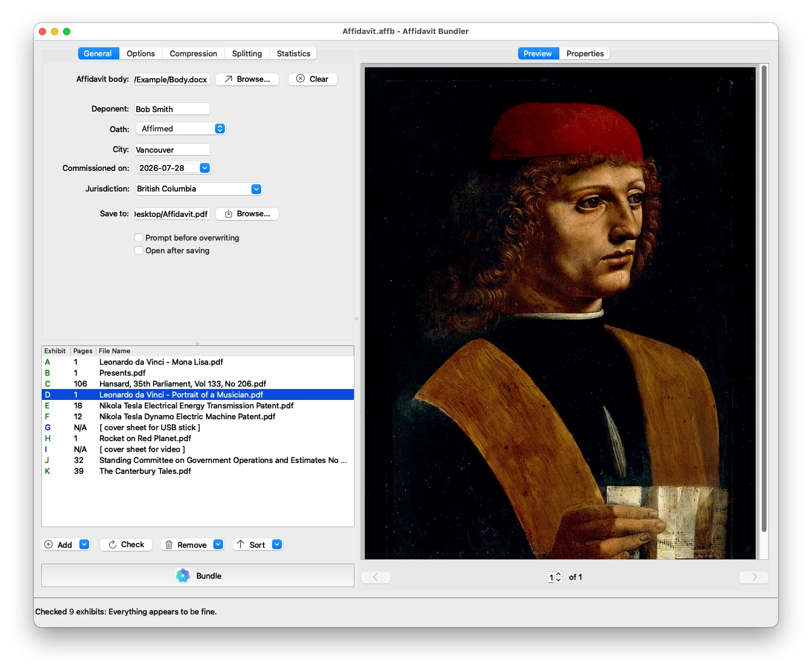Click the Remove exhibit button label
812x672 pixels.
192,545
